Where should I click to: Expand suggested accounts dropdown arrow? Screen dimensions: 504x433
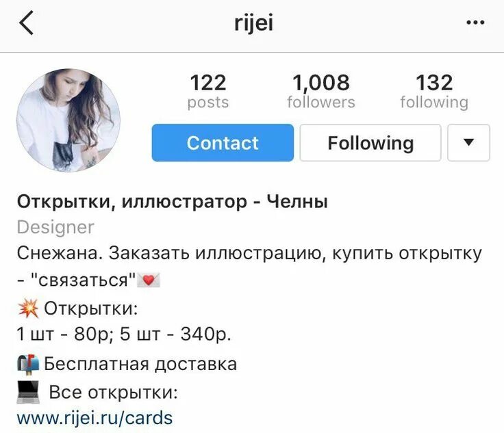click(x=468, y=142)
